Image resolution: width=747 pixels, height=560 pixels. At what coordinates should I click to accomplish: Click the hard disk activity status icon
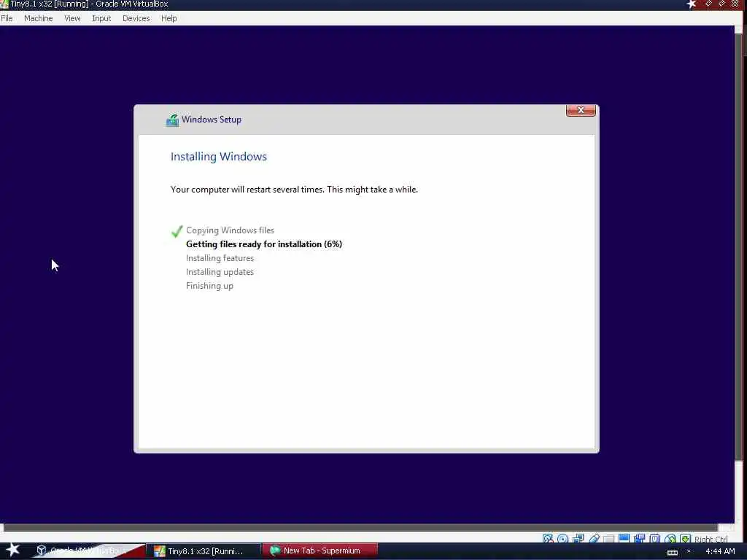point(547,538)
